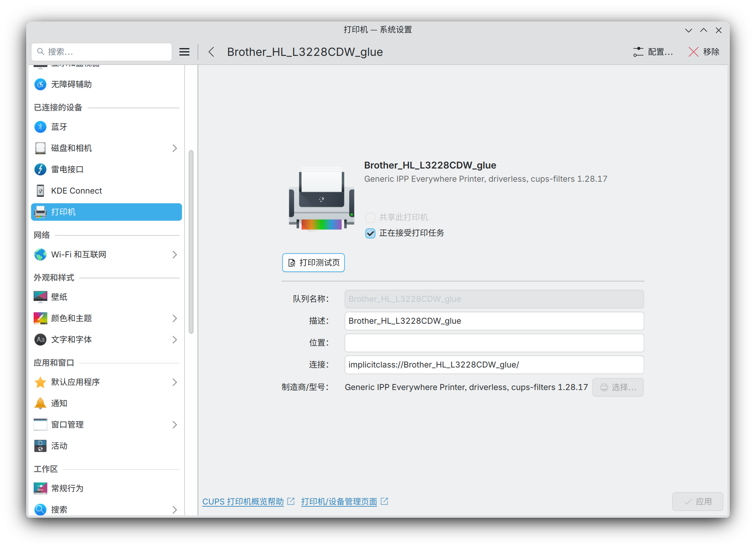Open 窗口管理 settings entry
Screen dimensions: 756x549
(x=106, y=425)
